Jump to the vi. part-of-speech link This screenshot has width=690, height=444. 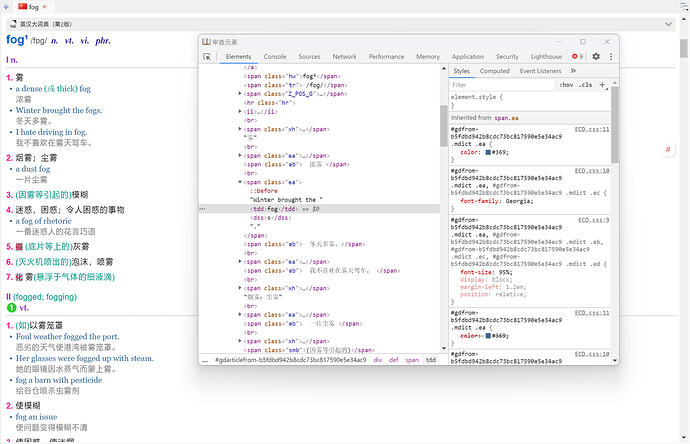click(84, 41)
